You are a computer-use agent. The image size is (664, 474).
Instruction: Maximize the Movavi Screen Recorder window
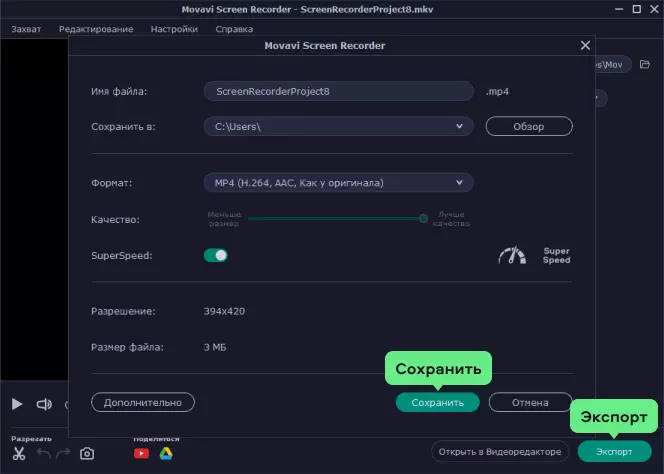(x=636, y=9)
